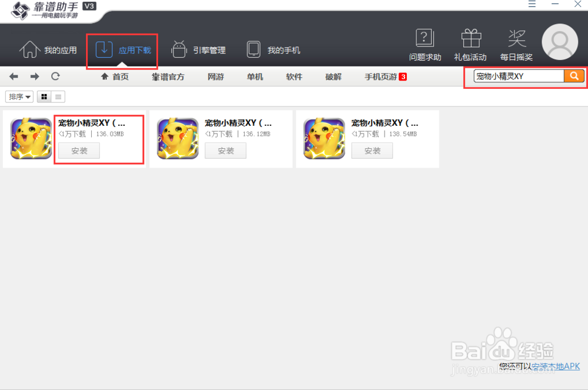The image size is (588, 390).
Task: Open the 破解 category
Action: 333,77
